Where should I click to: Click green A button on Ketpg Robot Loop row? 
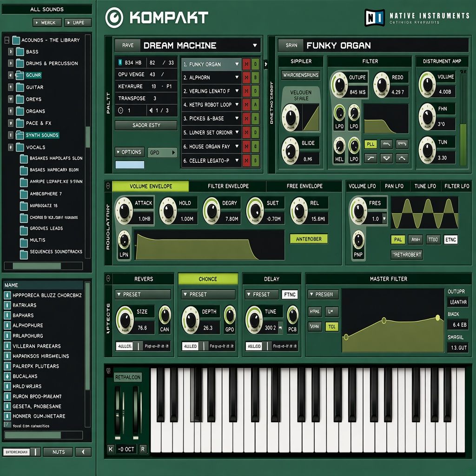coord(255,105)
